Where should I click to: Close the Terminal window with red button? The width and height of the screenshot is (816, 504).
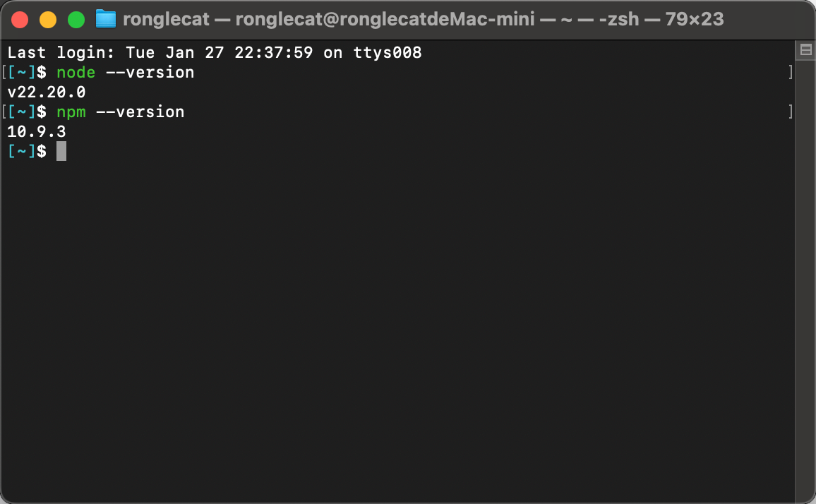click(20, 20)
